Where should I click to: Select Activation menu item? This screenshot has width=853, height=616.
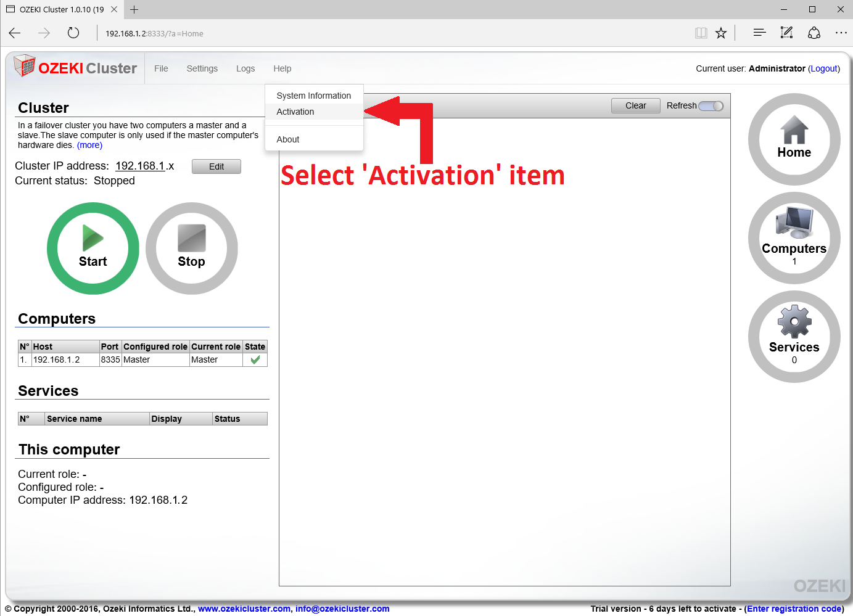[314, 112]
